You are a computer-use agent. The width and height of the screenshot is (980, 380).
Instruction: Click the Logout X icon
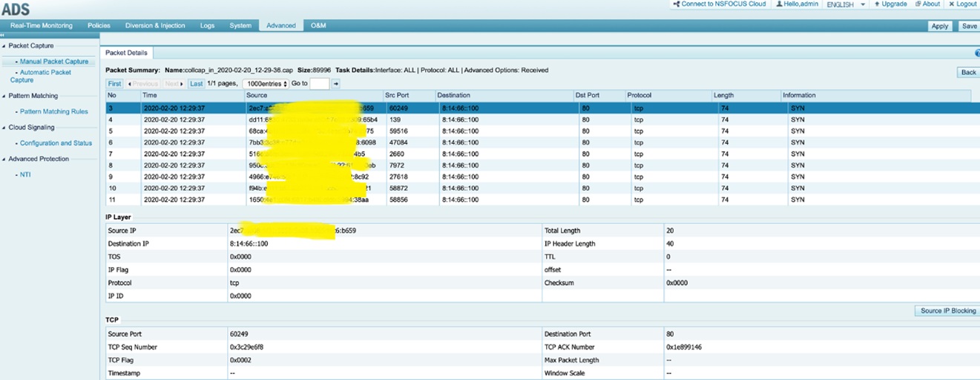952,4
